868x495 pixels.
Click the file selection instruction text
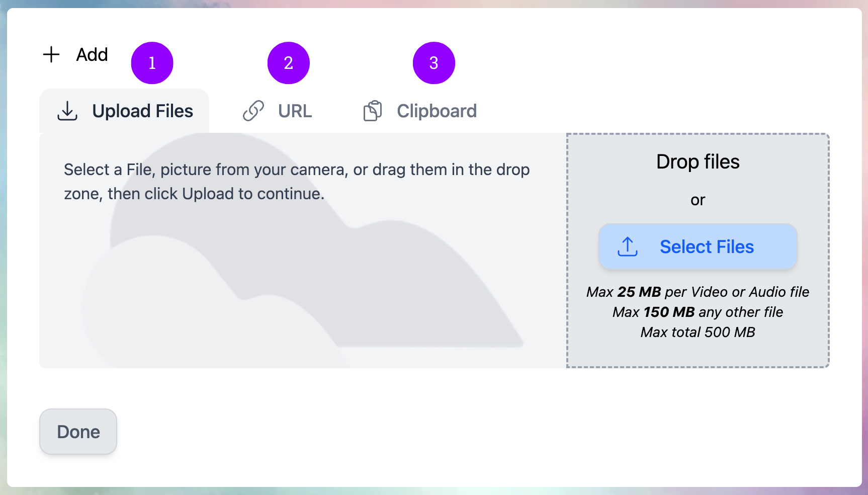tap(297, 181)
